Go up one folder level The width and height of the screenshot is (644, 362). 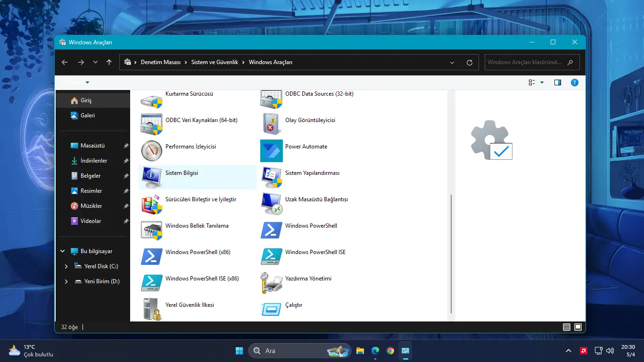point(109,62)
